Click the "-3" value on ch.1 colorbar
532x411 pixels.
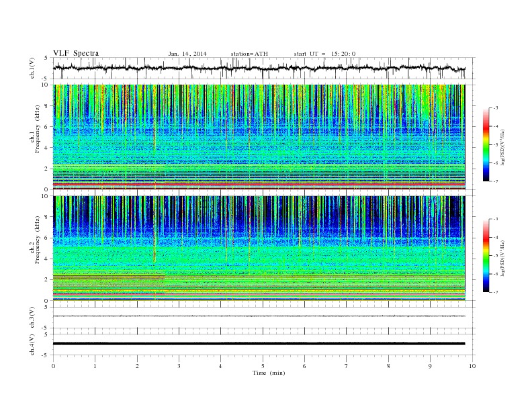(495, 108)
